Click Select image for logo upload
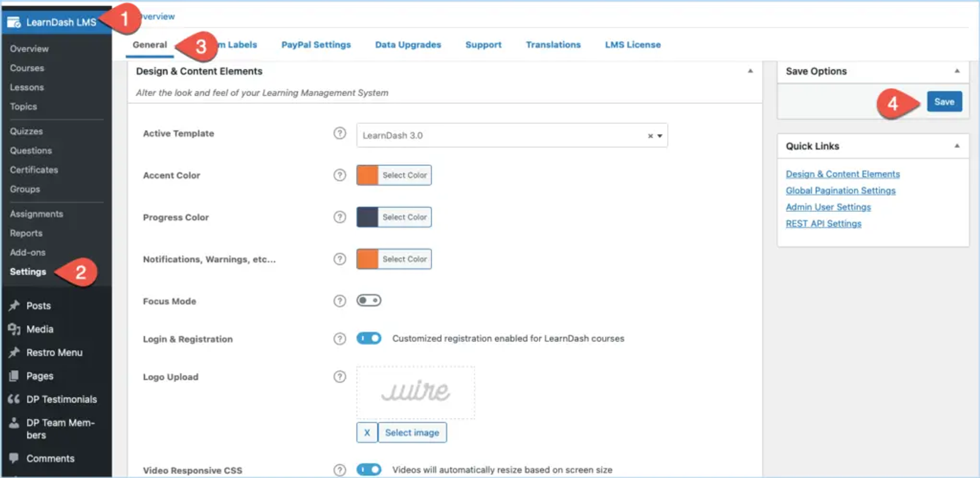The width and height of the screenshot is (980, 478). click(412, 433)
